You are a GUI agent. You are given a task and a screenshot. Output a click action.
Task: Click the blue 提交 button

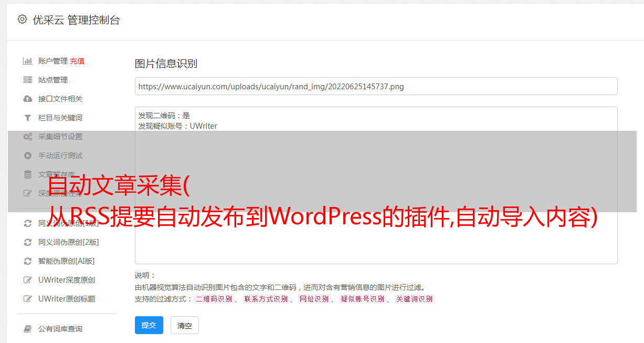tap(149, 325)
